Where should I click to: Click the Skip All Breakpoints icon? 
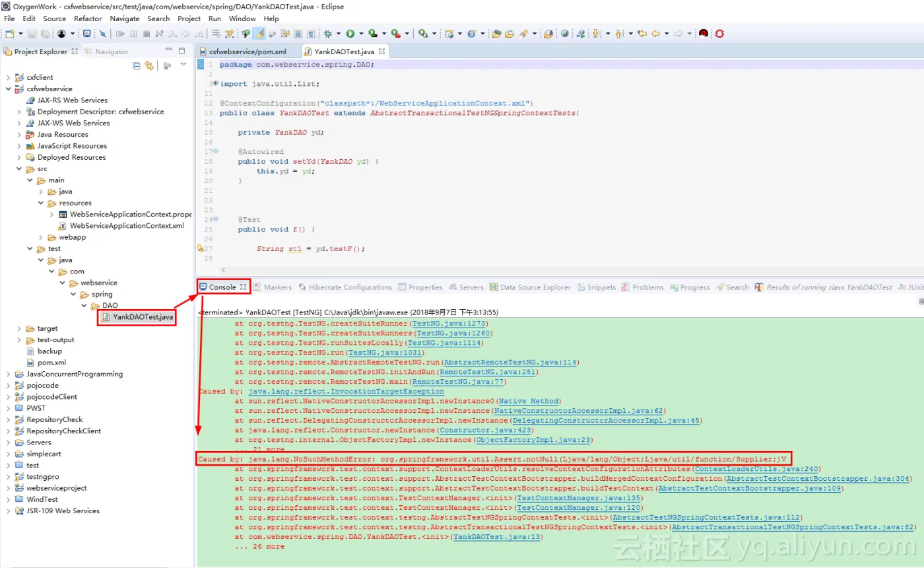(x=102, y=33)
